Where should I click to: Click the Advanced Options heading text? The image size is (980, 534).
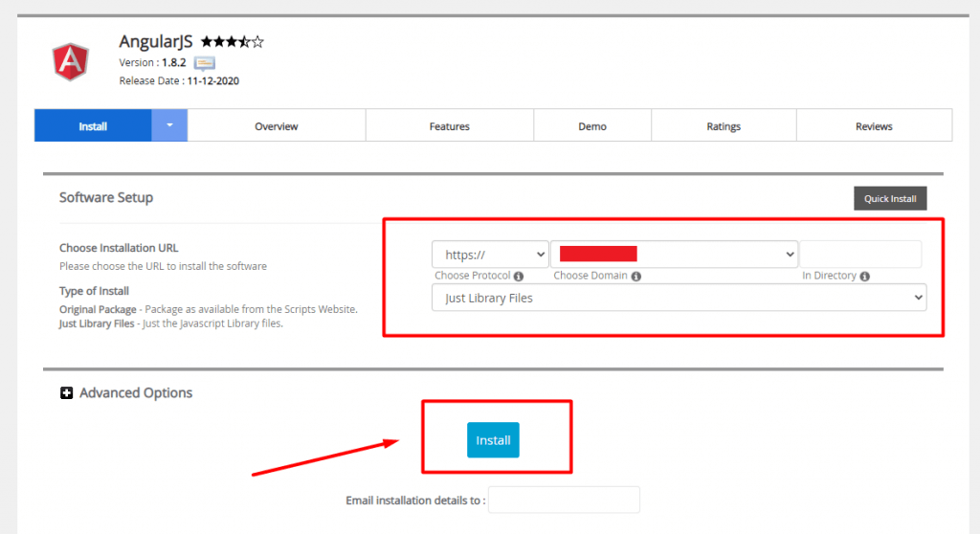136,392
